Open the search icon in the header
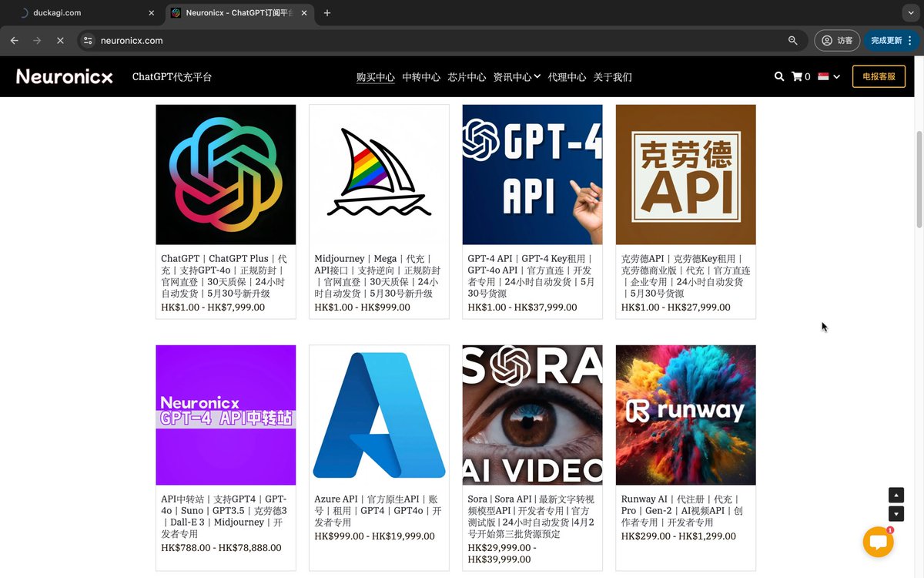Viewport: 924px width, 578px height. (x=779, y=76)
